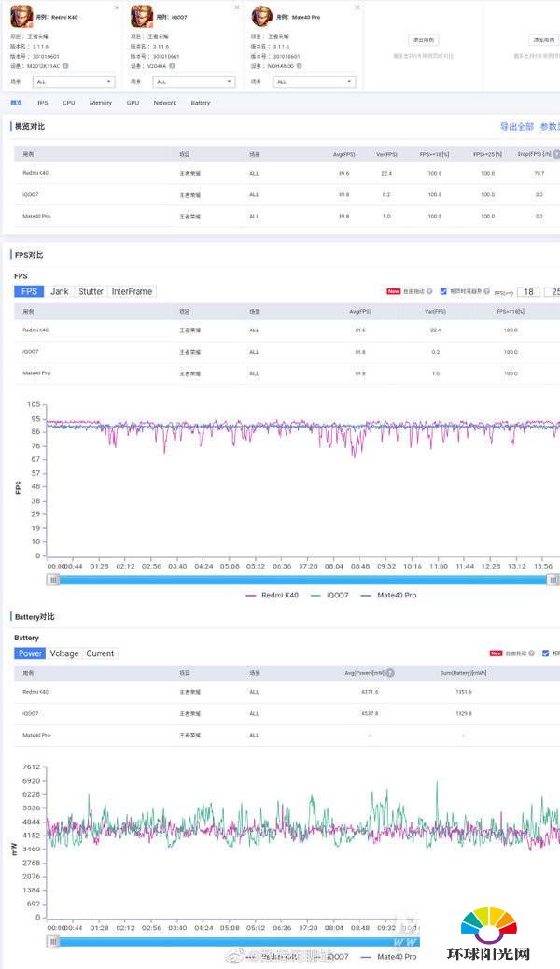The width and height of the screenshot is (560, 969).
Task: Click the info icon beside device NOH-AN00
Action: click(x=300, y=66)
